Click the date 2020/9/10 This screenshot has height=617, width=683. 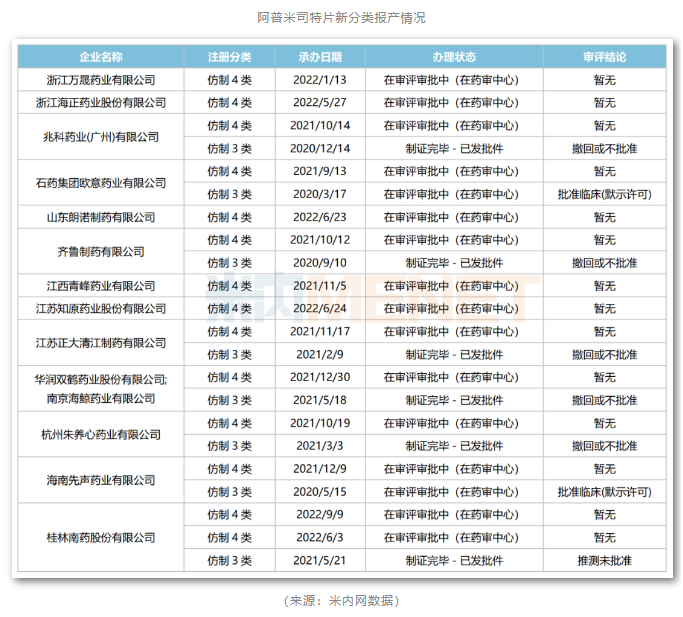[320, 263]
